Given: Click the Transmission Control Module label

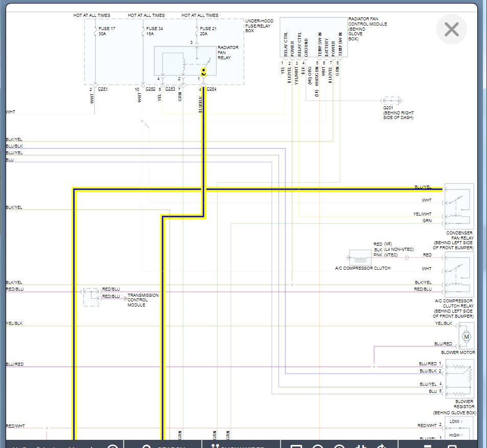Looking at the screenshot, I should (x=143, y=300).
